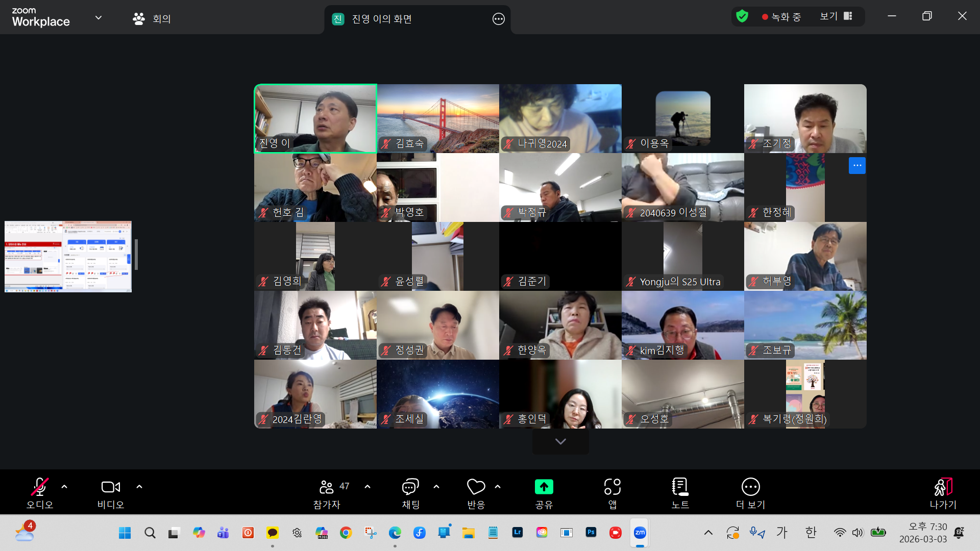Select the 진영 이의 화면 tab
The width and height of the screenshot is (980, 551).
382,19
